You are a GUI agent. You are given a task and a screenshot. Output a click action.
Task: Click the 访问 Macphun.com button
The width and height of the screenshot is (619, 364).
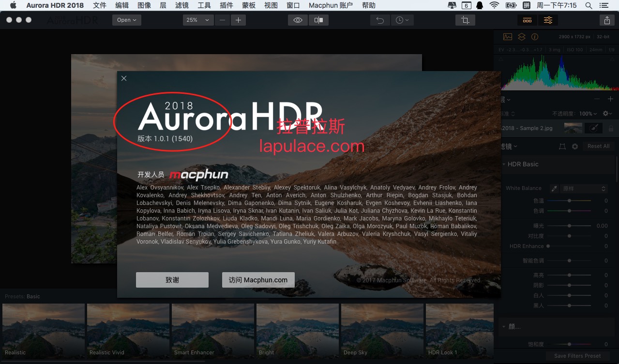point(258,280)
